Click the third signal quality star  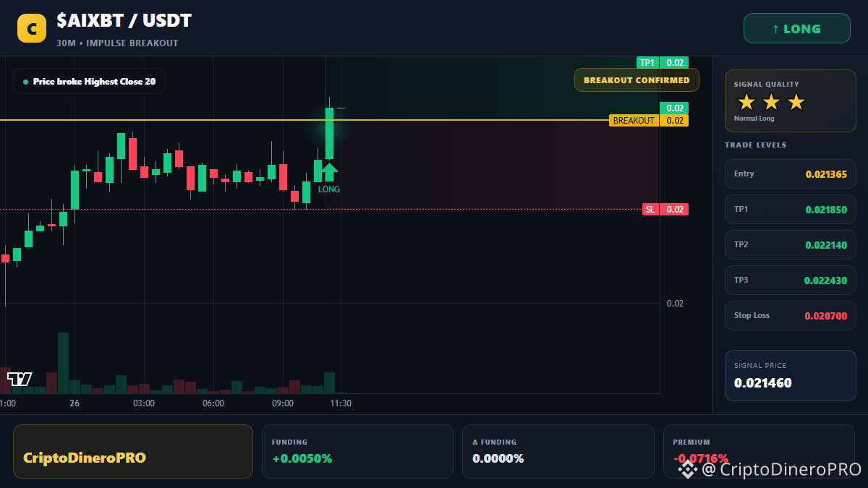[x=796, y=102]
